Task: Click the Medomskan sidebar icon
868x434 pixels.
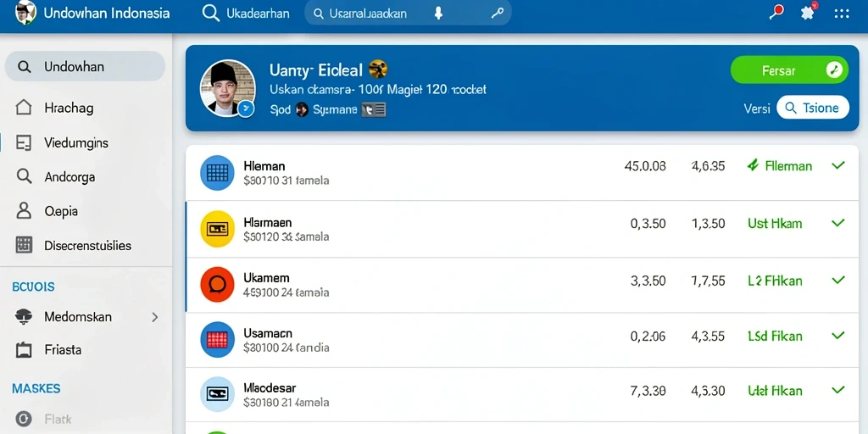Action: coord(24,317)
